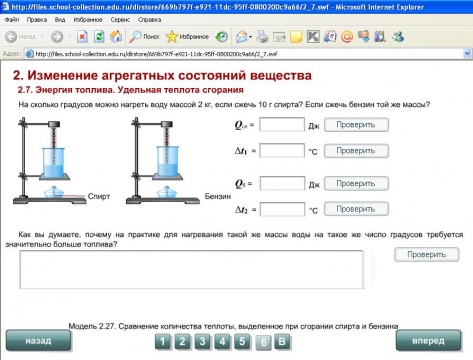Open the Forward button history dropdown
Viewport: 473px width, 360px height.
coord(70,36)
